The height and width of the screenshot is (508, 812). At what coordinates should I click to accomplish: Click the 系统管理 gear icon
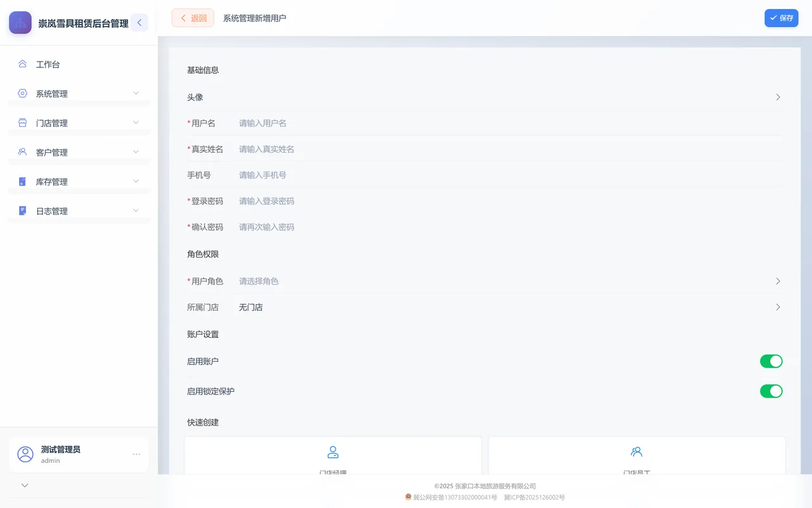(22, 93)
